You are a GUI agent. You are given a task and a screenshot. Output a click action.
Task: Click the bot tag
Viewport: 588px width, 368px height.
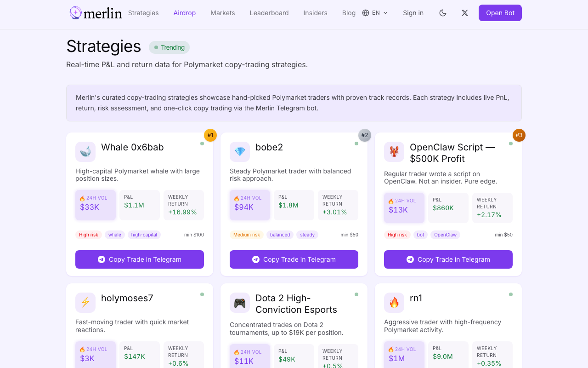click(x=421, y=235)
